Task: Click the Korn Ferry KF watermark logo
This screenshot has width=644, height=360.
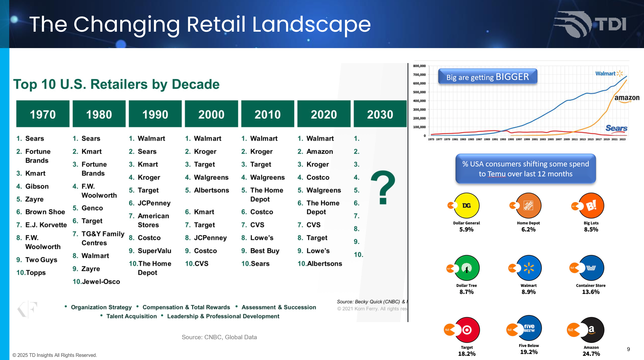Action: point(27,309)
